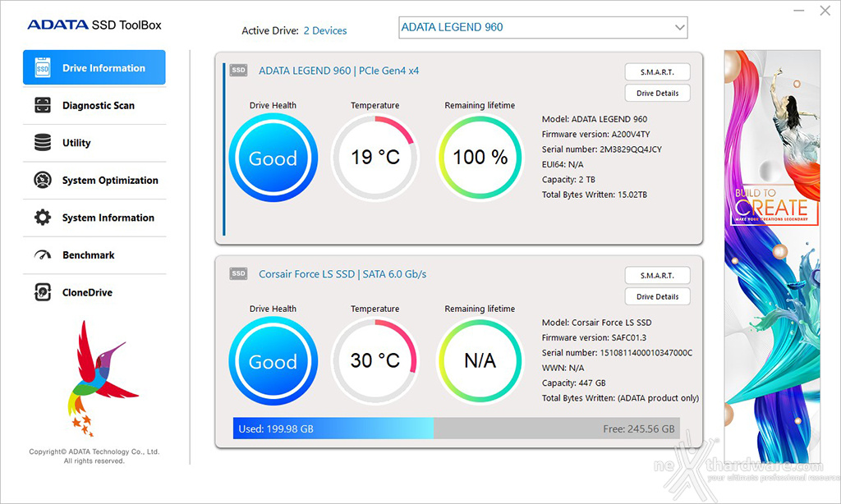841x504 pixels.
Task: Click the Model ADATA LEGEND 960 text
Action: (x=595, y=119)
